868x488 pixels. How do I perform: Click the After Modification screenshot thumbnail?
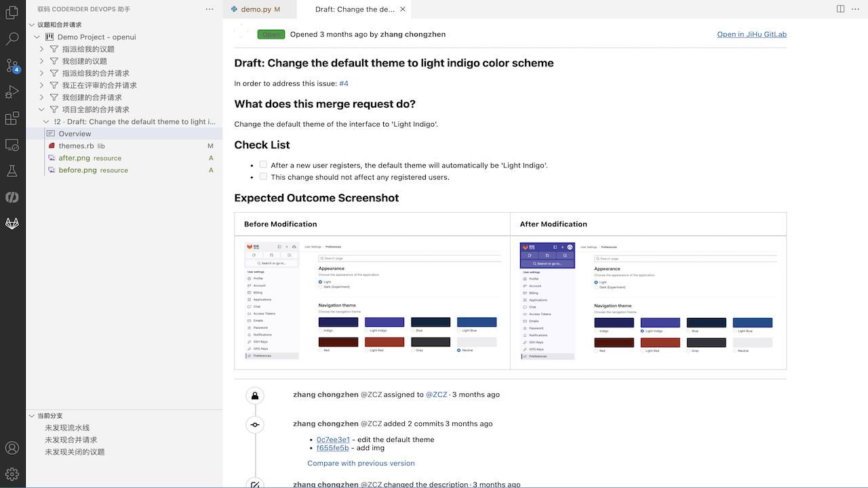pos(648,302)
